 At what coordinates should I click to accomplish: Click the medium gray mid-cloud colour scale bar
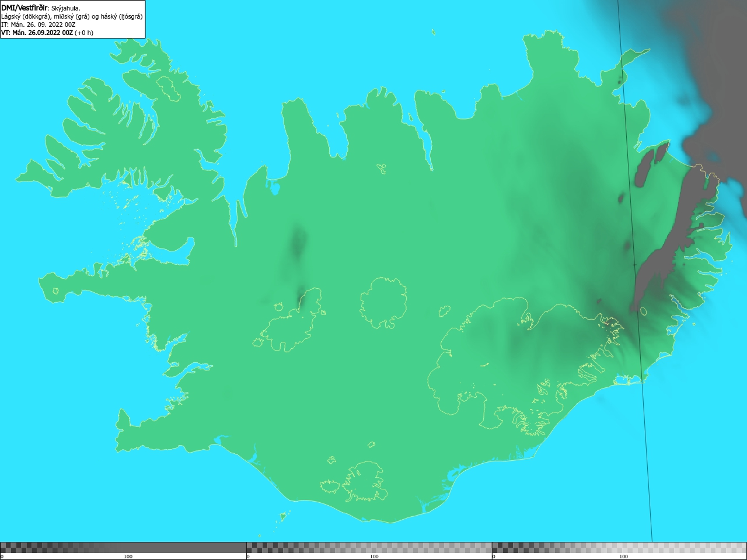[x=369, y=548]
